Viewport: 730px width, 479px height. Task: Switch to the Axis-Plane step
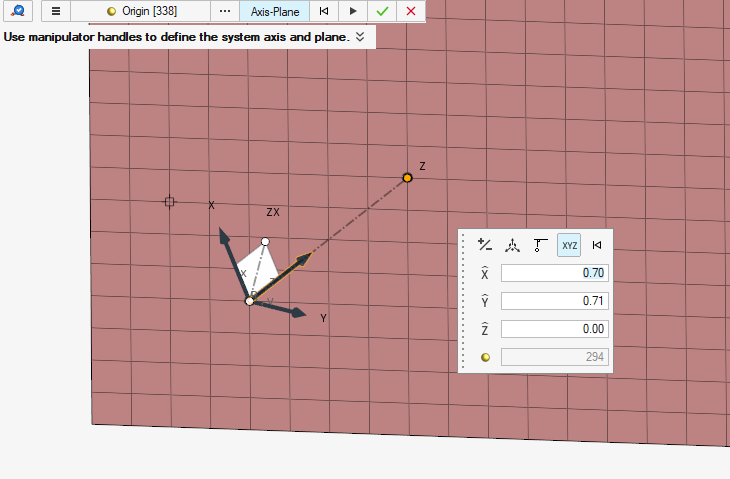coord(275,11)
